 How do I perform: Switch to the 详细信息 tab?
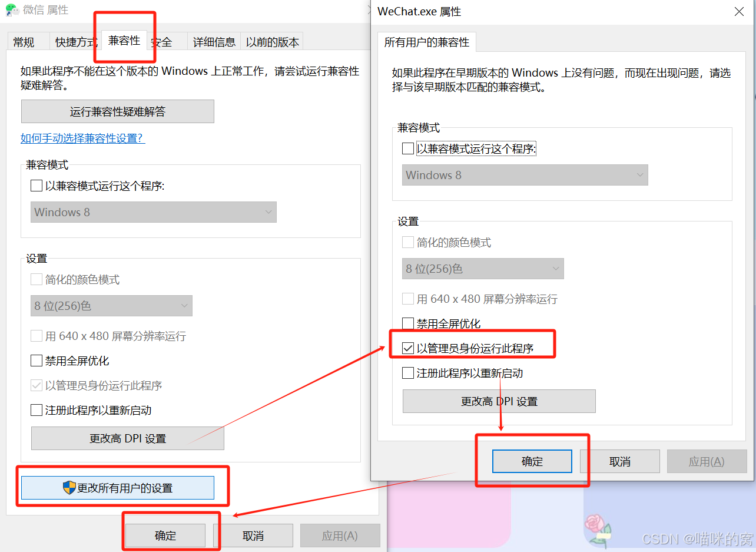click(214, 42)
